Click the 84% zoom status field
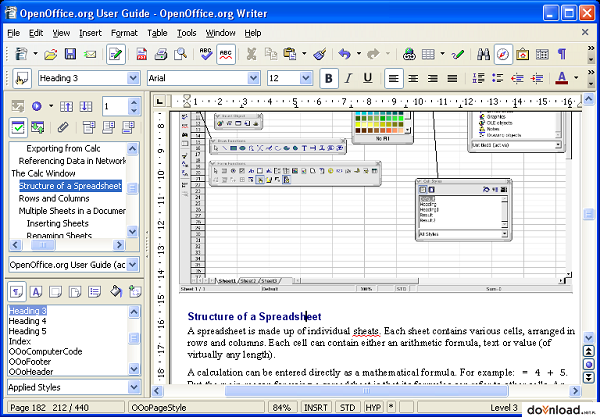Image resolution: width=600 pixels, height=417 pixels. coord(282,408)
